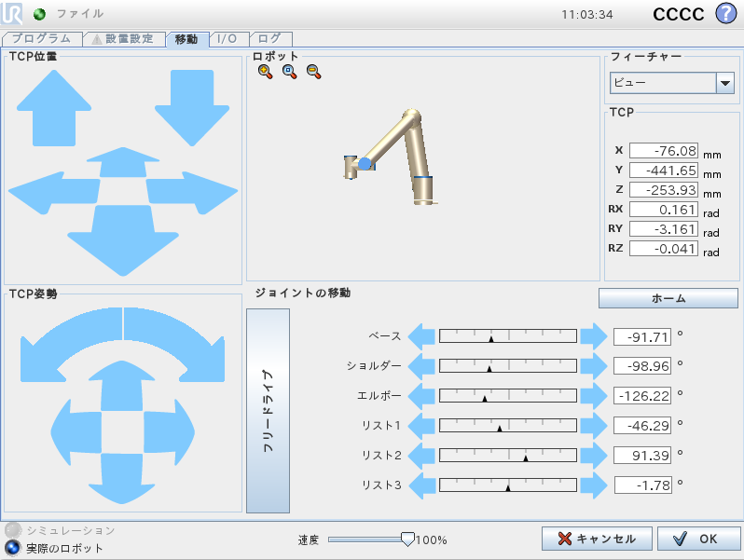Click the zoom fit magnifier icon
The width and height of the screenshot is (744, 560).
289,72
